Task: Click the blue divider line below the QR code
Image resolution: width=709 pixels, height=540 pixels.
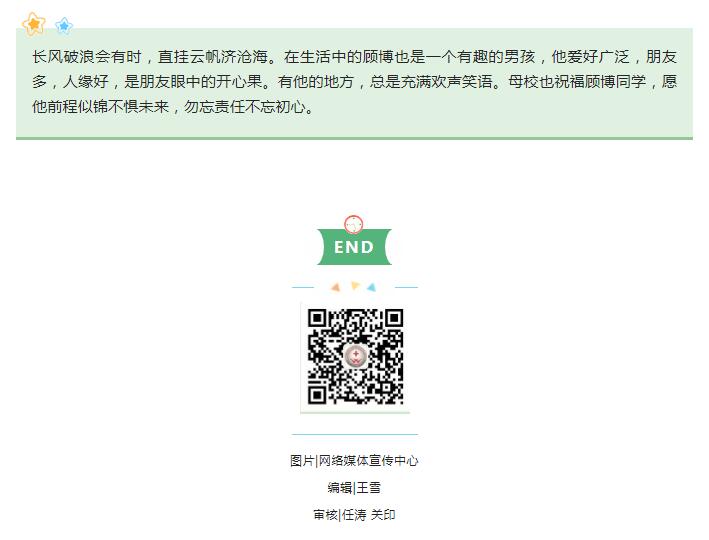Action: (355, 434)
